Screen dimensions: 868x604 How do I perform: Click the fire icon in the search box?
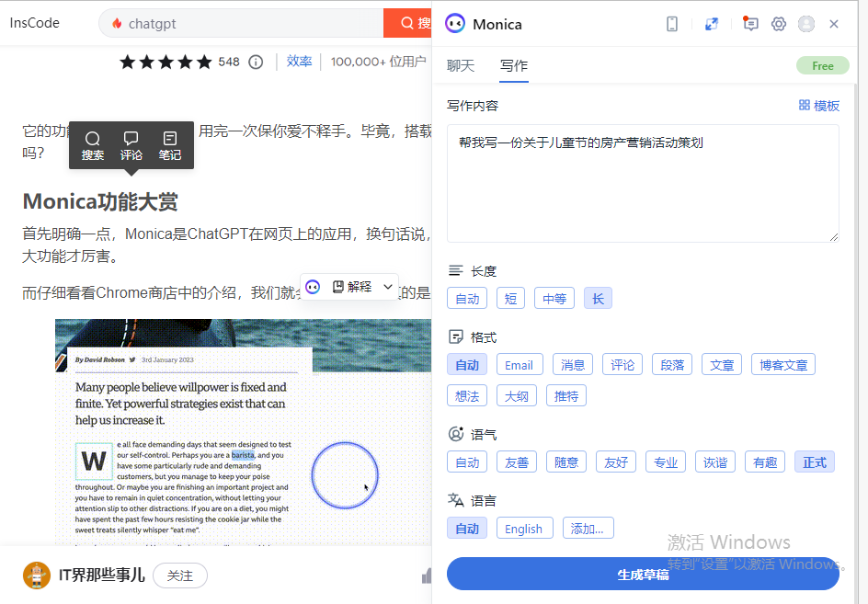tap(117, 23)
